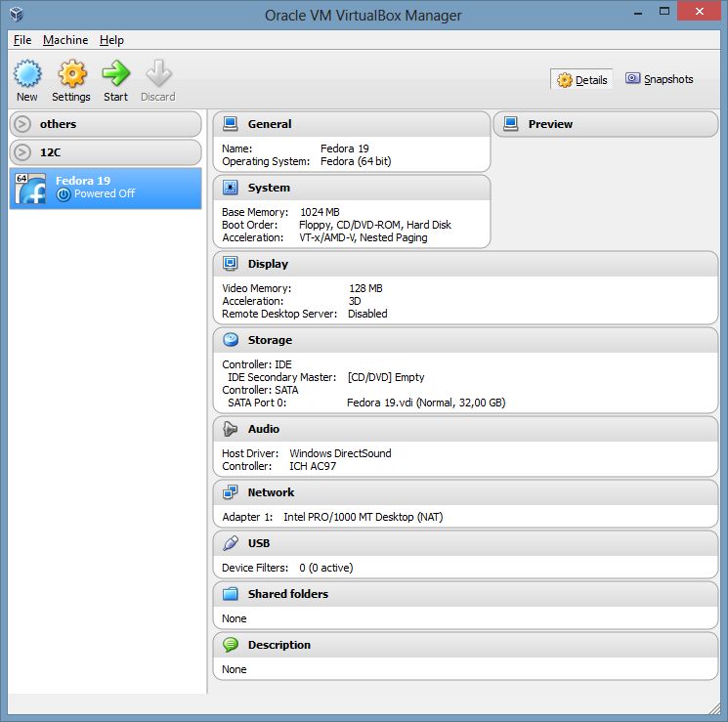This screenshot has width=728, height=722.
Task: Click the green Start arrow icon
Action: click(115, 73)
